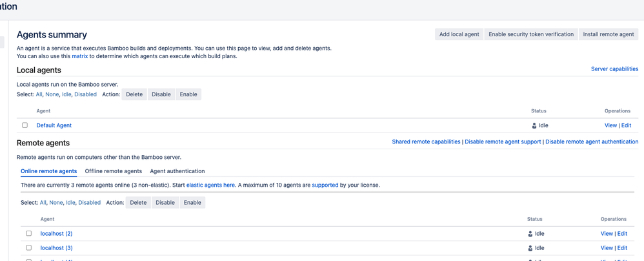Click localhost (3) idle status icon

pos(530,248)
